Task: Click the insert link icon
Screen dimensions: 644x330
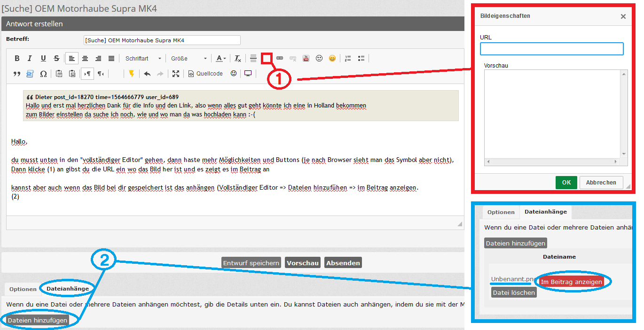Action: coord(280,58)
